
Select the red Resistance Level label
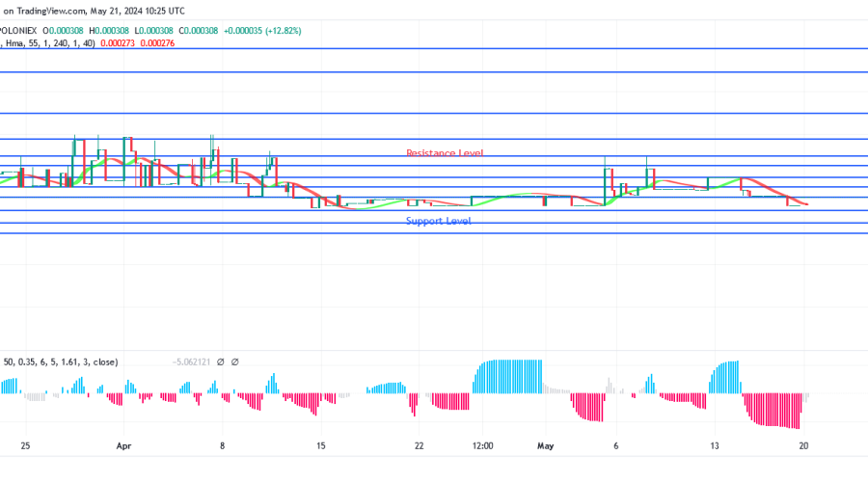[x=445, y=153]
